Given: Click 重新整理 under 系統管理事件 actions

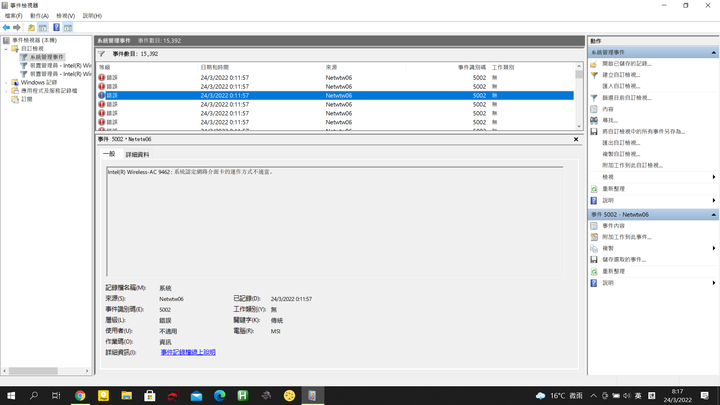Looking at the screenshot, I should point(613,189).
